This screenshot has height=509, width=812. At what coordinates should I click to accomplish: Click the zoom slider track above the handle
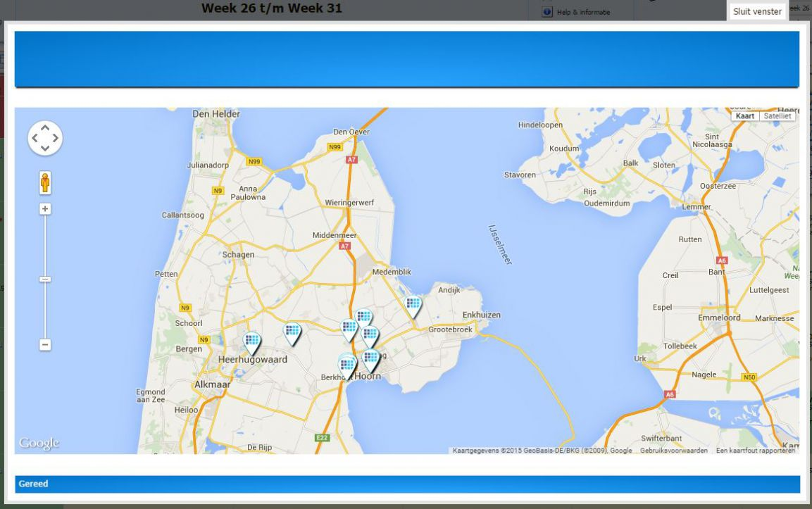tap(45, 244)
